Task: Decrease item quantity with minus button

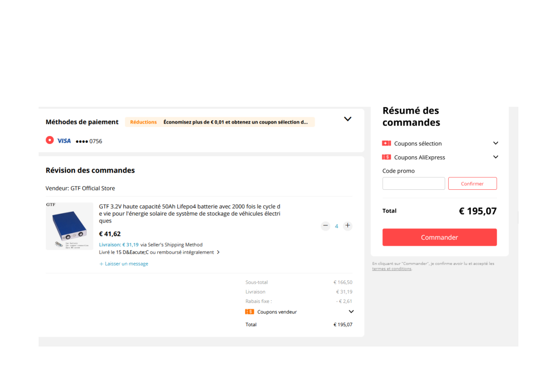Action: (325, 226)
